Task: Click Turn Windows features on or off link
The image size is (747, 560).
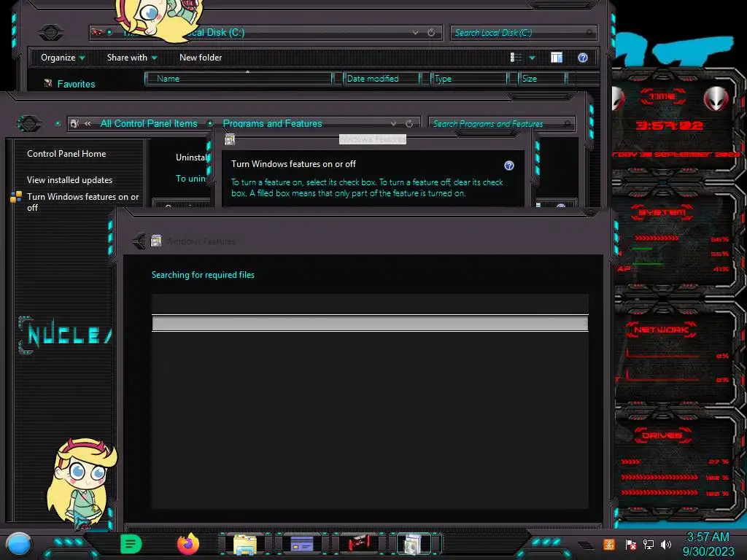Action: pyautogui.click(x=83, y=202)
